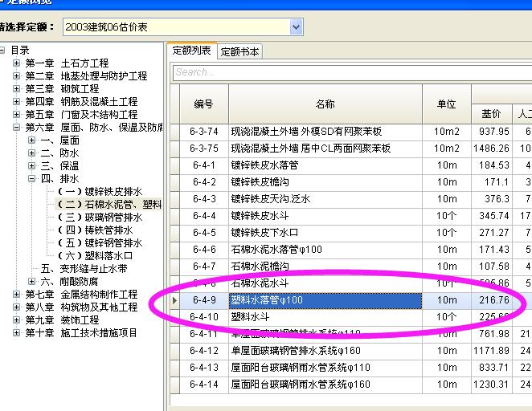Click base price 1486.26 cell

click(491, 149)
